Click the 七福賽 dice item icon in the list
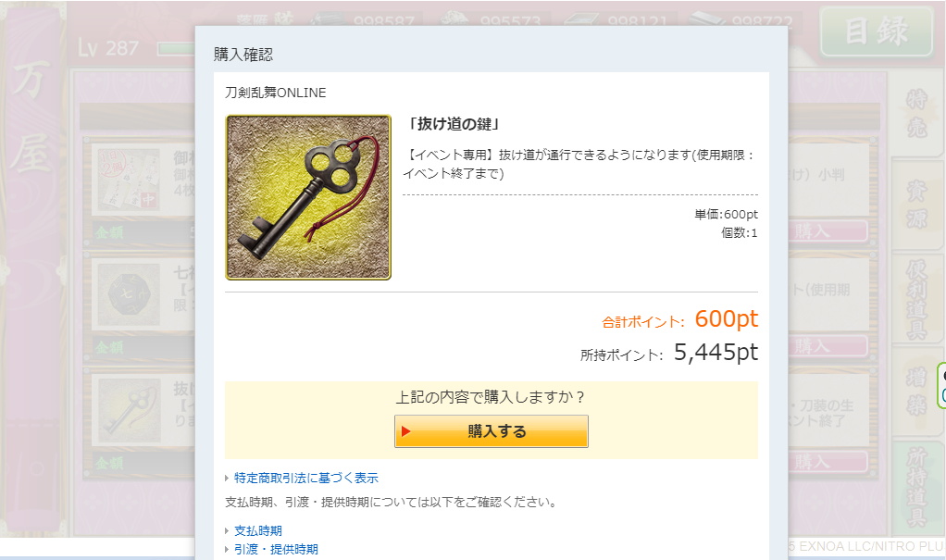946x560 pixels. click(x=129, y=295)
